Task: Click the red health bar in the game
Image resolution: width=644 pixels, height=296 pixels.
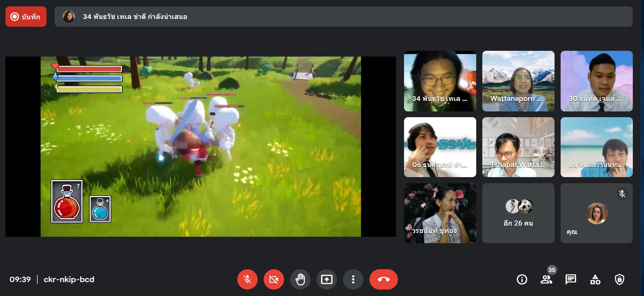Action: click(89, 69)
